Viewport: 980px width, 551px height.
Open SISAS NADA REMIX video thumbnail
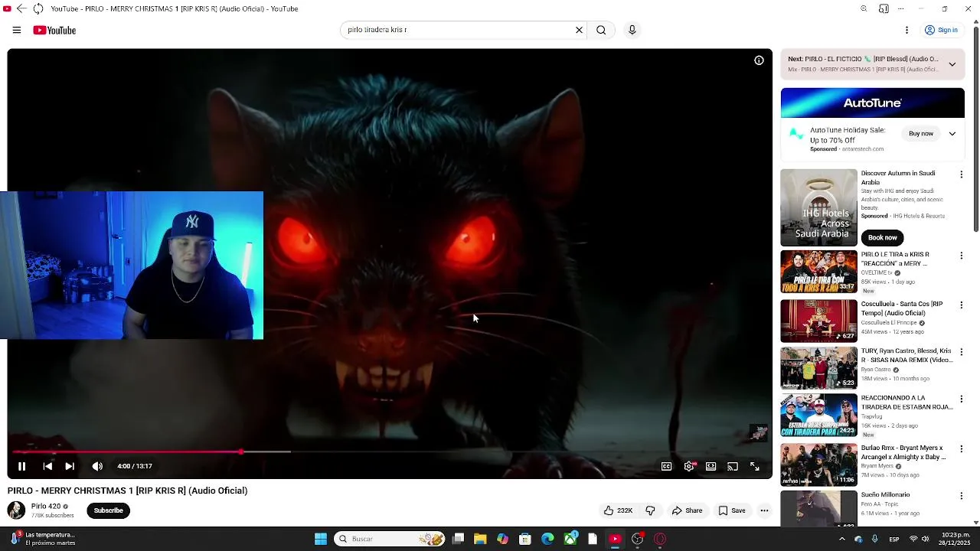[818, 368]
